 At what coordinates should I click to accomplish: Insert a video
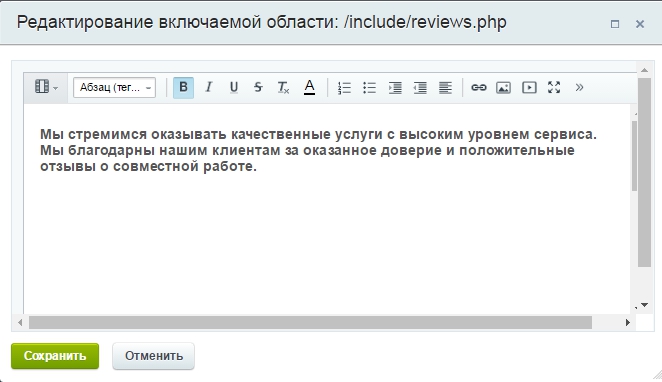tap(529, 87)
